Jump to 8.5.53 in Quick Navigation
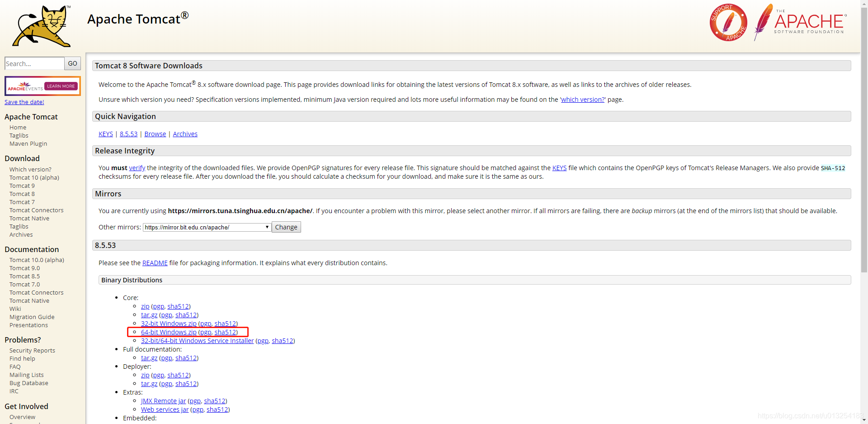 [128, 134]
